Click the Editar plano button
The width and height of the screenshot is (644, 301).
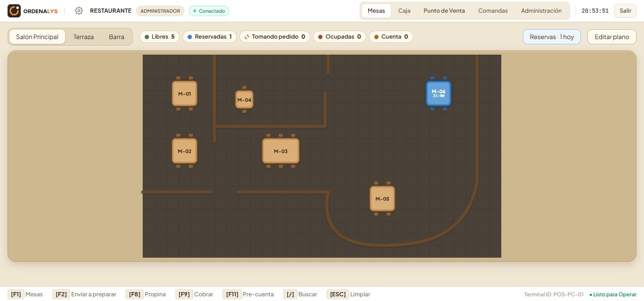(612, 37)
